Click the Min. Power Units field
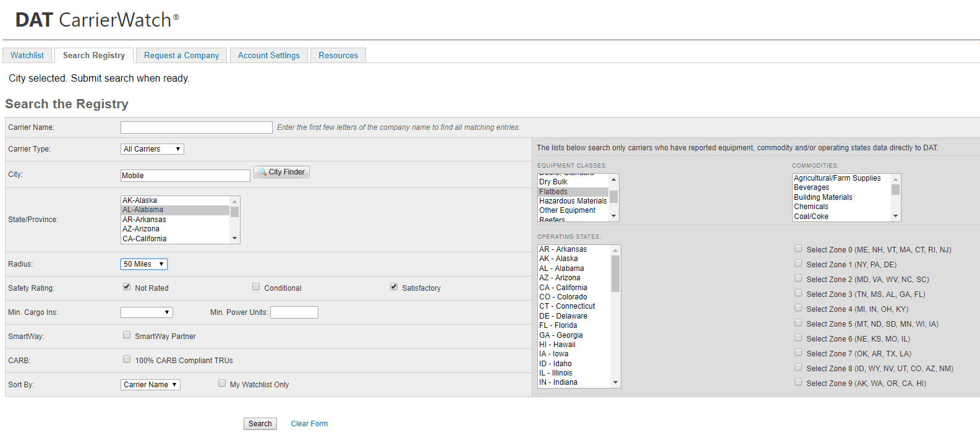This screenshot has height=438, width=980. tap(294, 312)
